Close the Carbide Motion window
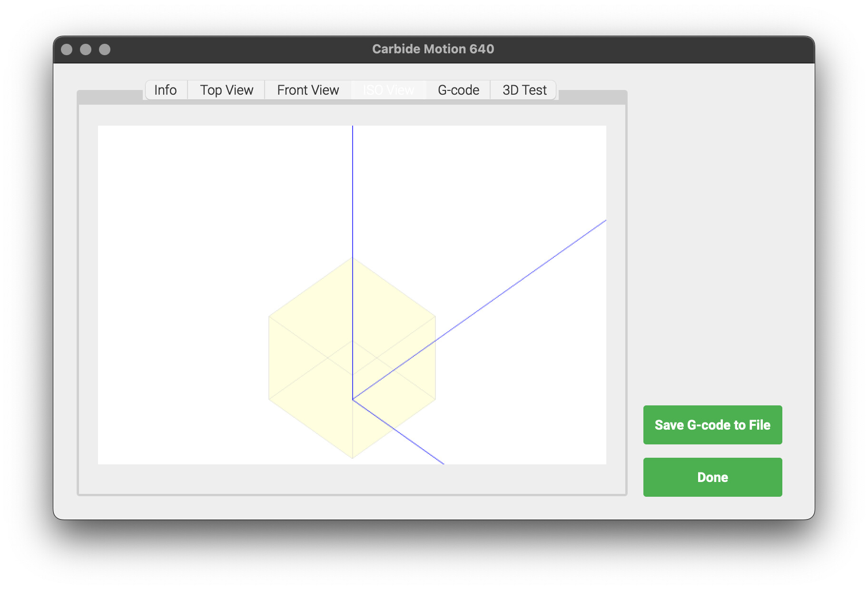 coord(67,49)
